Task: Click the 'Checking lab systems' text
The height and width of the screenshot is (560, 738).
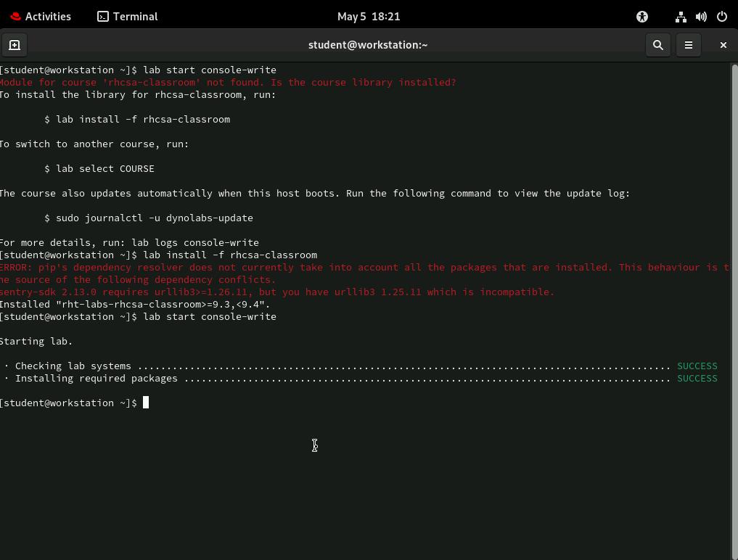Action: click(73, 366)
